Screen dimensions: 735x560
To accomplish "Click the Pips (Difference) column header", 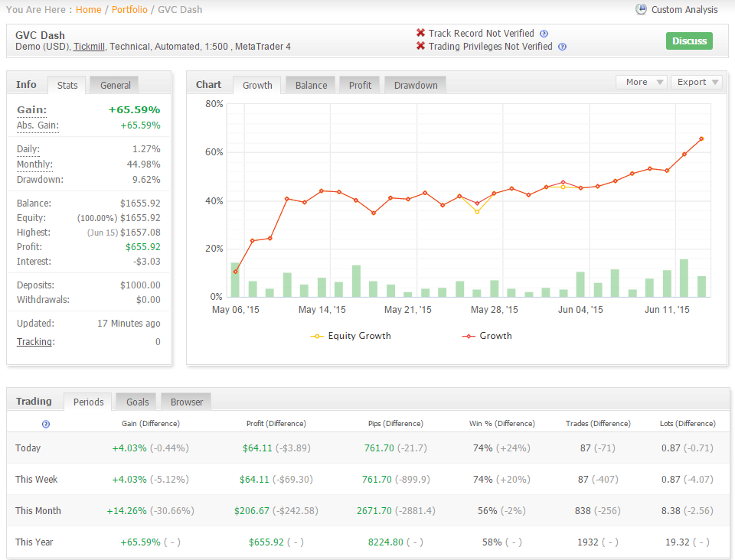I will pyautogui.click(x=396, y=423).
